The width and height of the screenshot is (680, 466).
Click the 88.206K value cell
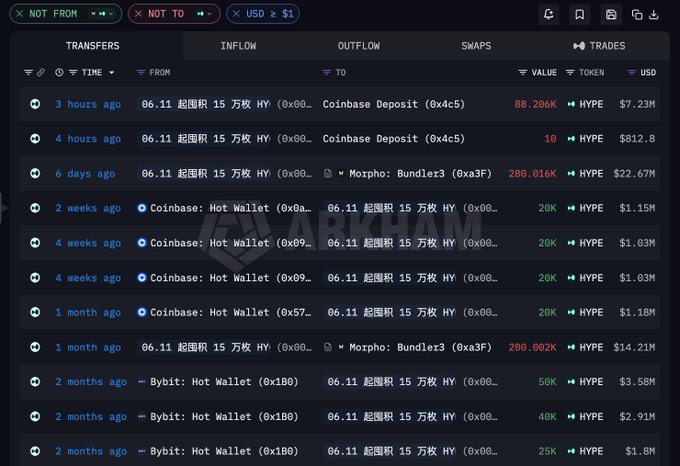tap(535, 104)
